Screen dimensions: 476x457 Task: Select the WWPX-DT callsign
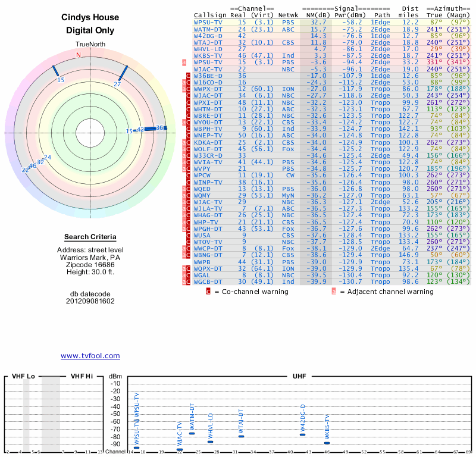(x=208, y=89)
